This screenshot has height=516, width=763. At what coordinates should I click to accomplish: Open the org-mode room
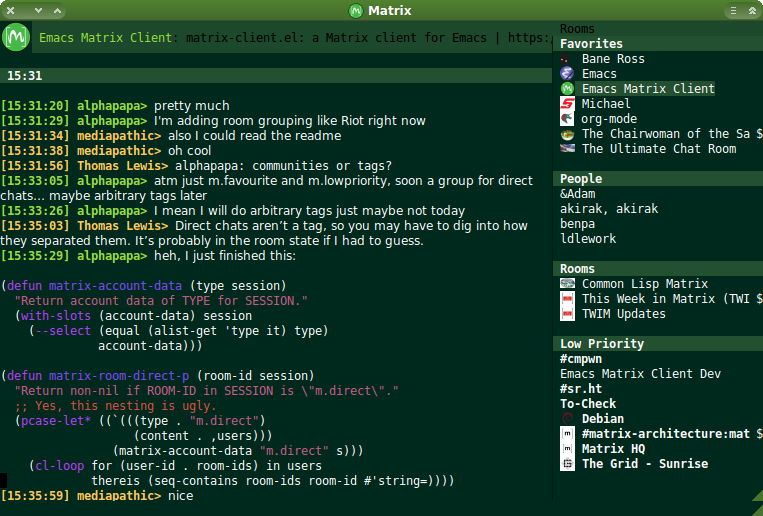click(609, 119)
